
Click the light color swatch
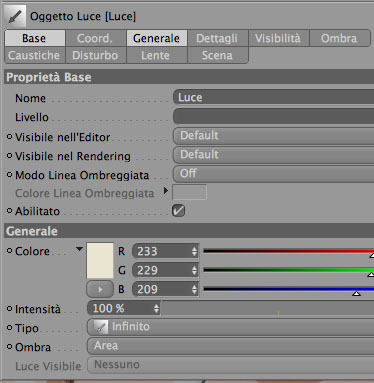point(100,261)
